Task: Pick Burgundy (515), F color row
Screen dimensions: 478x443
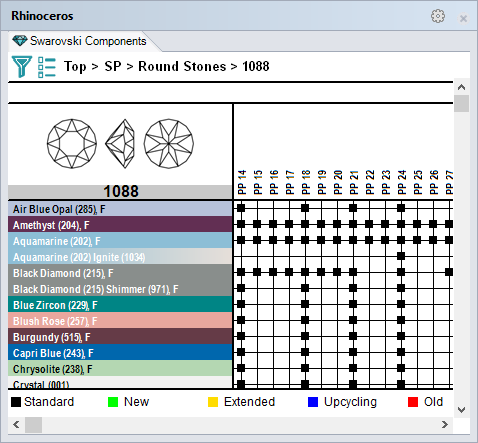Action: (120, 337)
